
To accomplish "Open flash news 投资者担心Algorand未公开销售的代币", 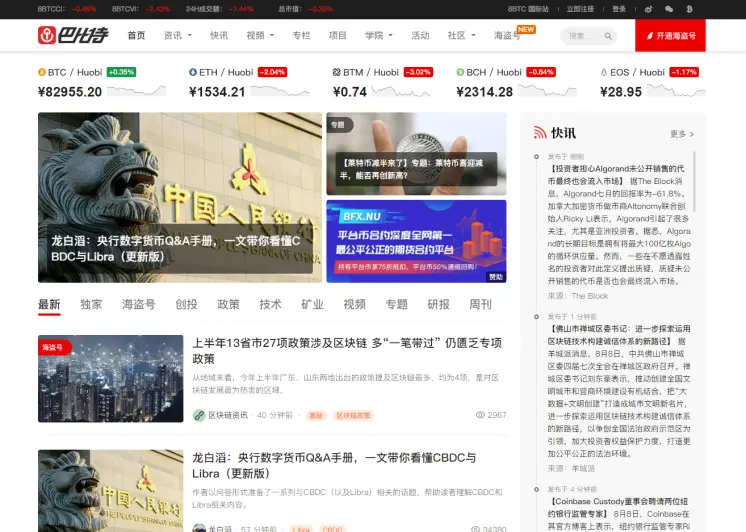I will point(619,225).
